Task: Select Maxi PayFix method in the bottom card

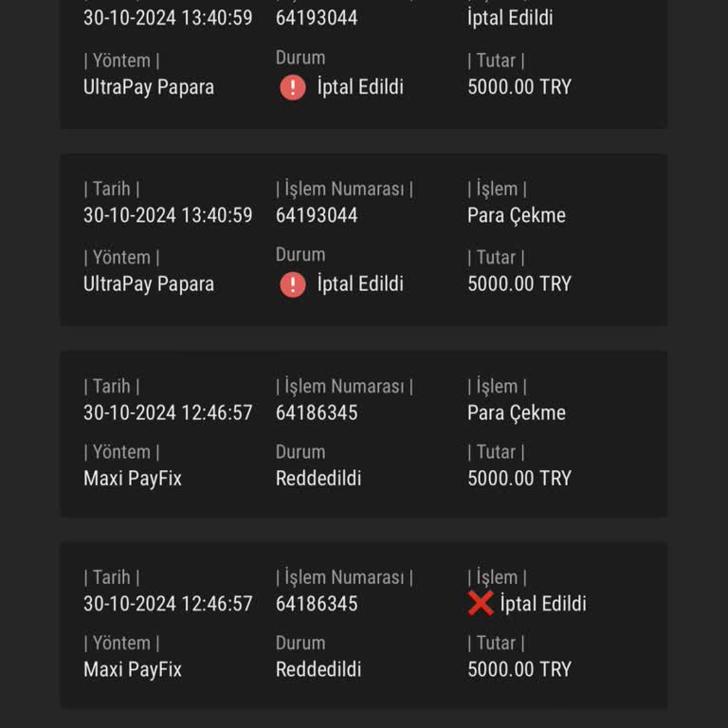Action: click(132, 669)
